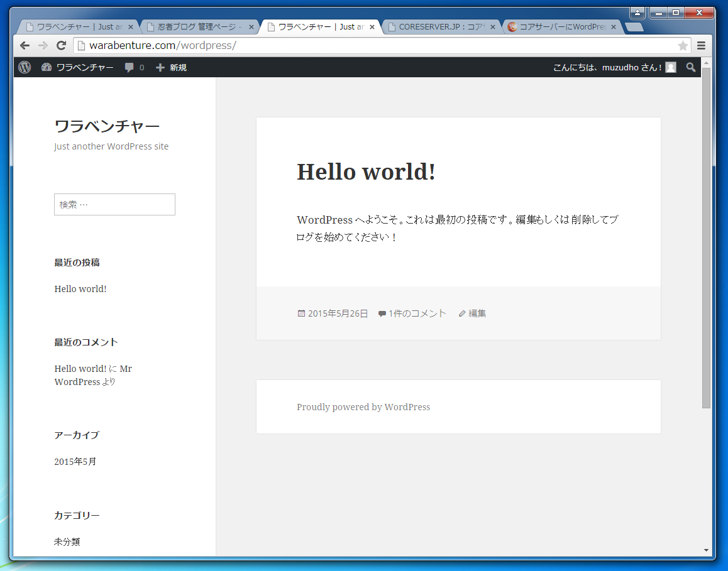This screenshot has height=571, width=728.
Task: Click the scrollbar down arrow
Action: [706, 550]
